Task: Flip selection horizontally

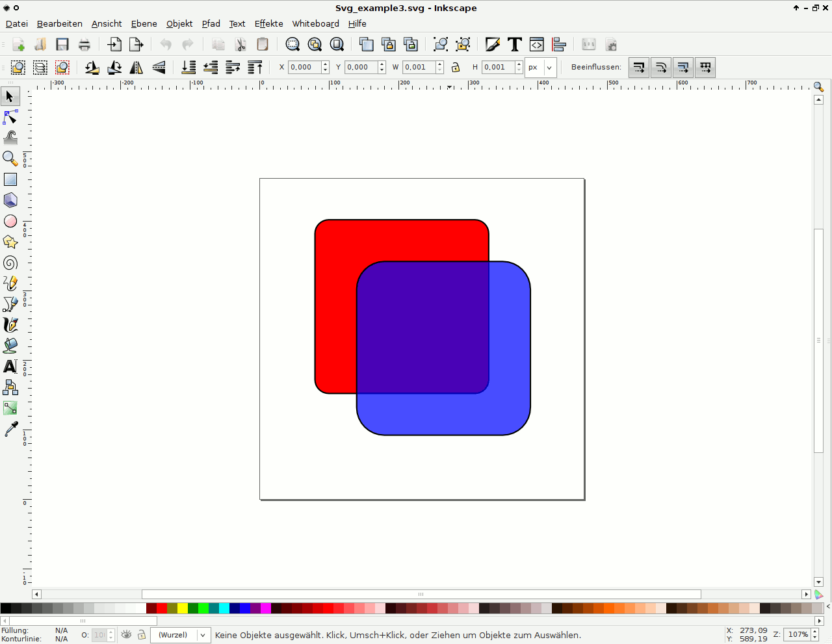Action: tap(136, 67)
